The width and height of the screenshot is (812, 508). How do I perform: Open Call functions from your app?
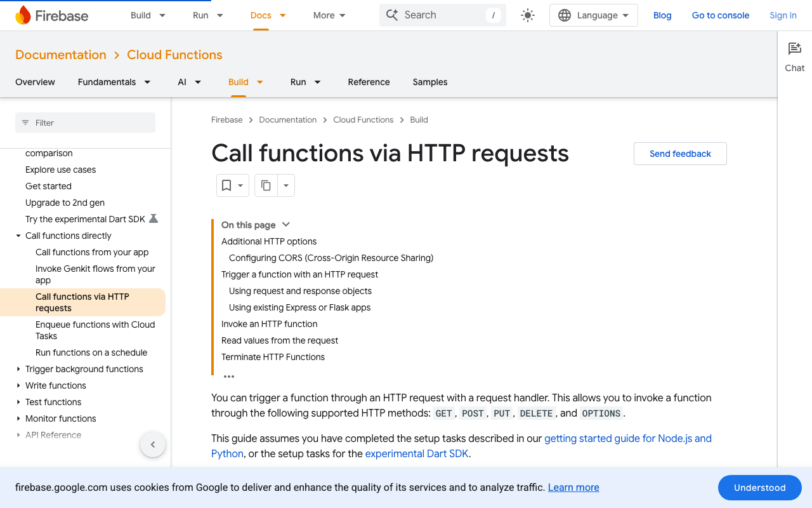92,252
